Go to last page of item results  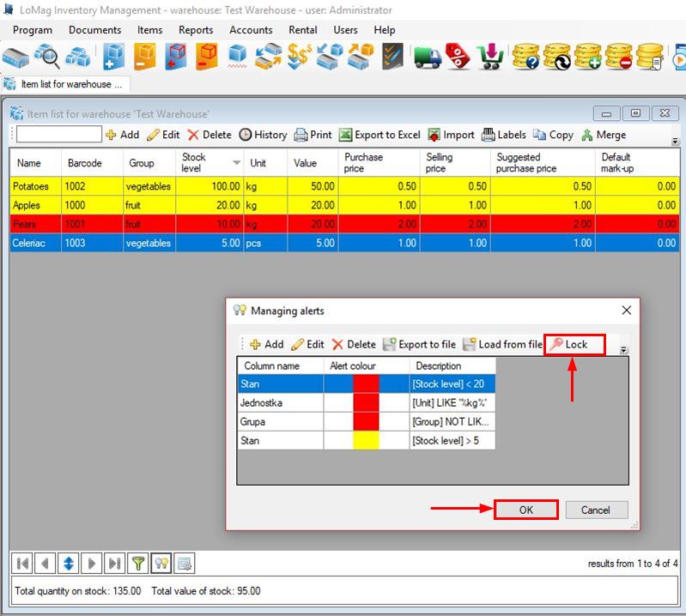point(115,564)
